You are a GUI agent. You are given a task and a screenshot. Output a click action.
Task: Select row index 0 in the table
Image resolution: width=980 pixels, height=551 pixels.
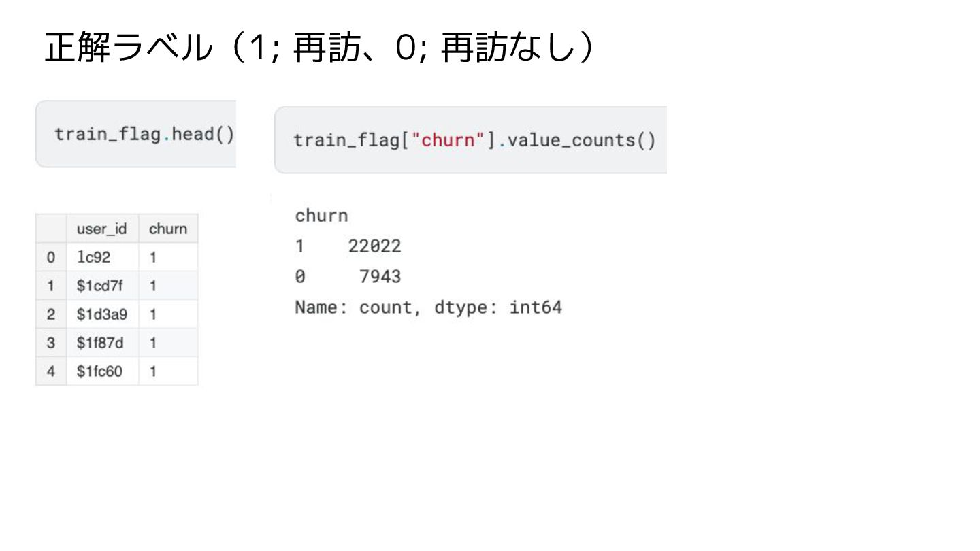(50, 258)
